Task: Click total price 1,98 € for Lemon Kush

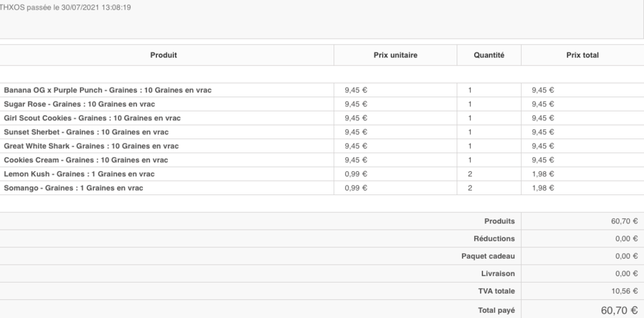Action: 543,174
